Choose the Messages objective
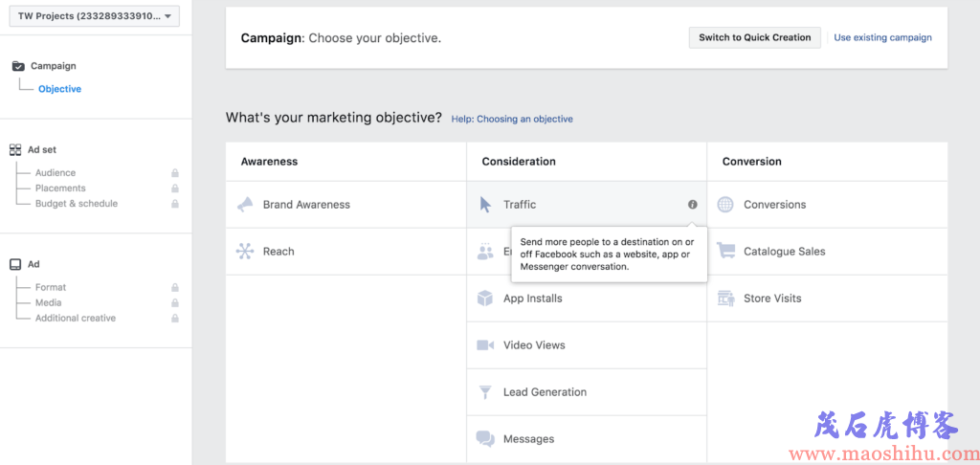Image resolution: width=980 pixels, height=465 pixels. pyautogui.click(x=587, y=439)
